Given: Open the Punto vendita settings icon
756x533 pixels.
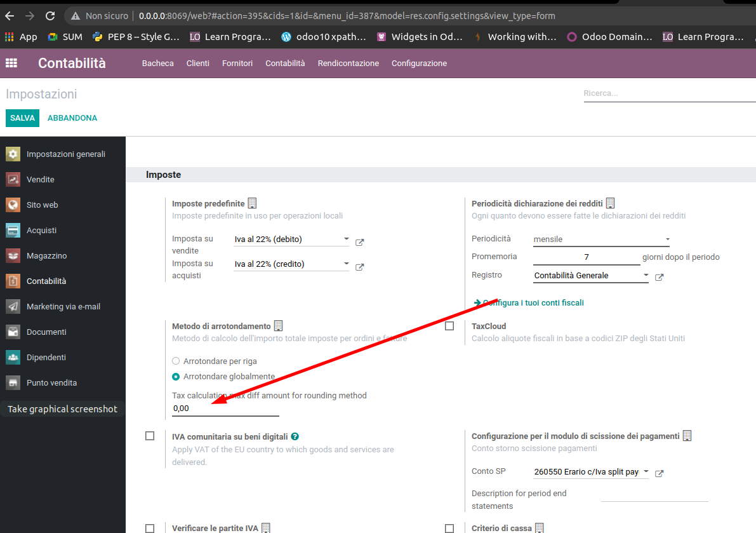Looking at the screenshot, I should tap(13, 382).
